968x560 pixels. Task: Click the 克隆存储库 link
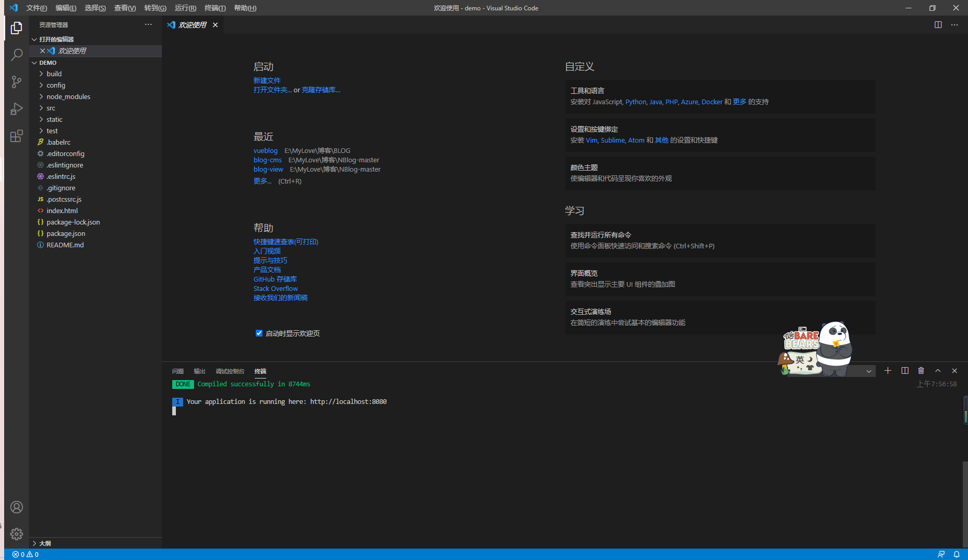pos(321,90)
